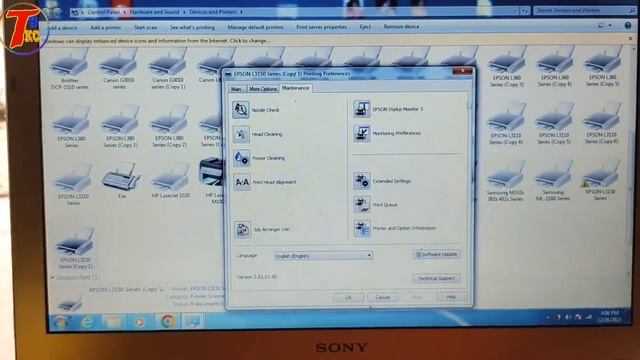Open EPSON Status Monitor 3

coord(388,109)
